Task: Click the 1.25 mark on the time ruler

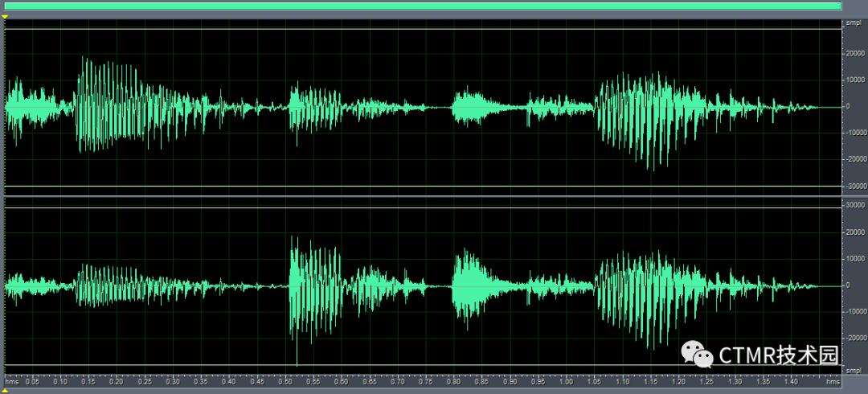Action: (706, 383)
